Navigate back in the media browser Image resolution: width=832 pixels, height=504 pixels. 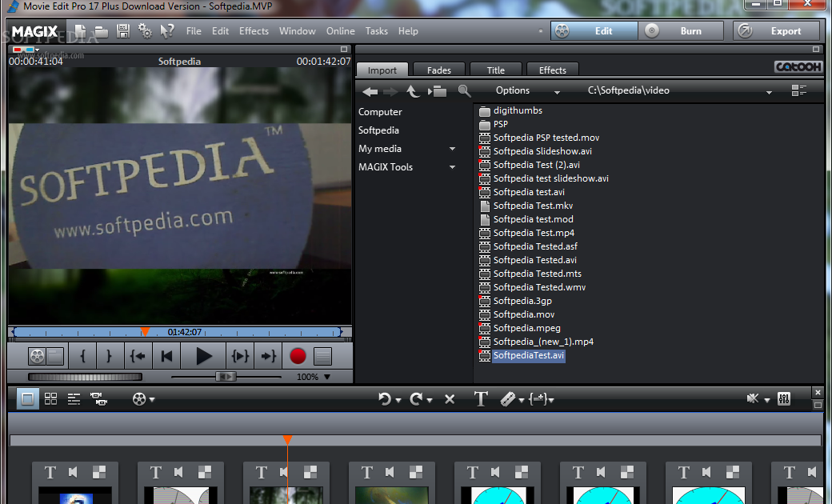pyautogui.click(x=370, y=91)
